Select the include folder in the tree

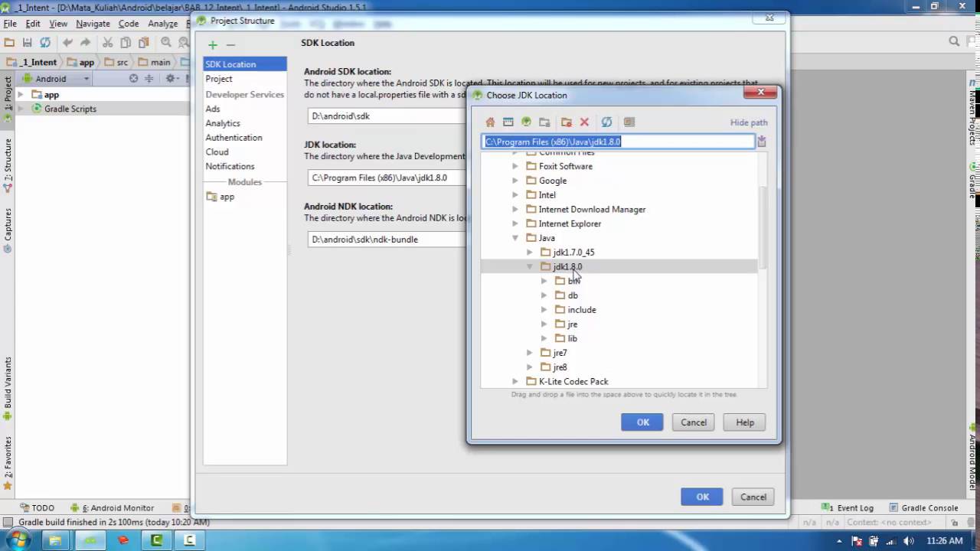[x=581, y=310]
